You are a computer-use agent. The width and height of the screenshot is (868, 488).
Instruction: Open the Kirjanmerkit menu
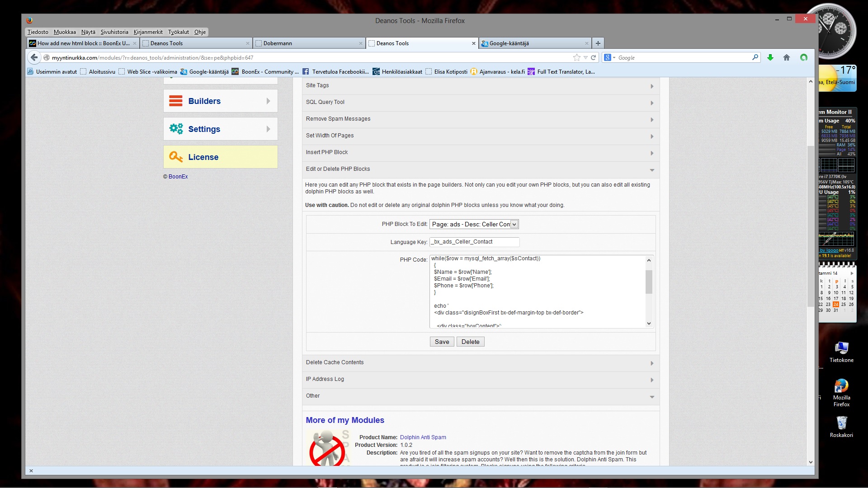coord(148,32)
